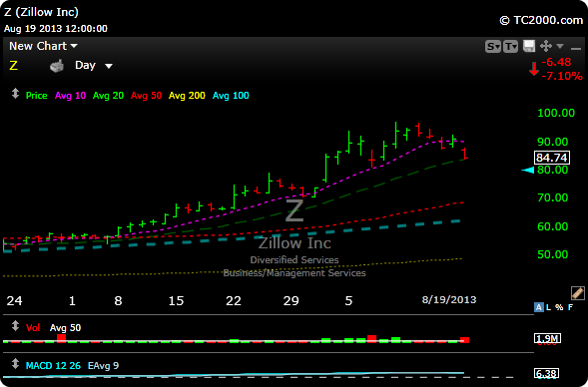Click the 1.9M volume value box
Image resolution: width=588 pixels, height=387 pixels.
pos(547,339)
